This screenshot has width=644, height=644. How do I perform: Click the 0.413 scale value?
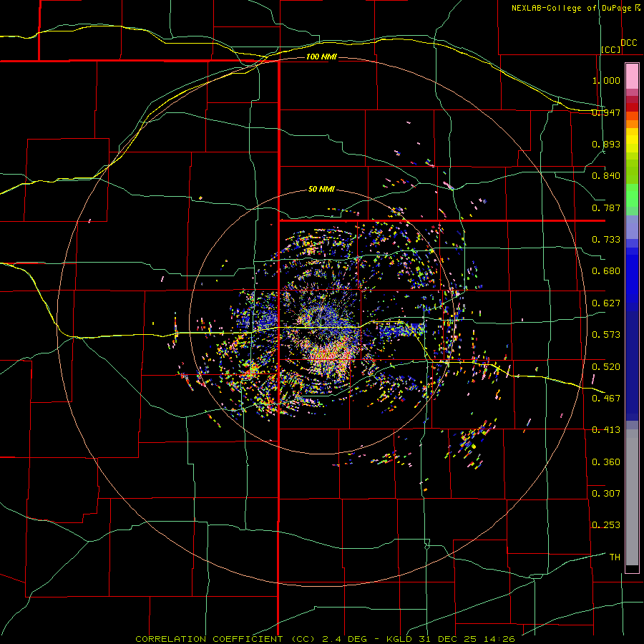[606, 430]
